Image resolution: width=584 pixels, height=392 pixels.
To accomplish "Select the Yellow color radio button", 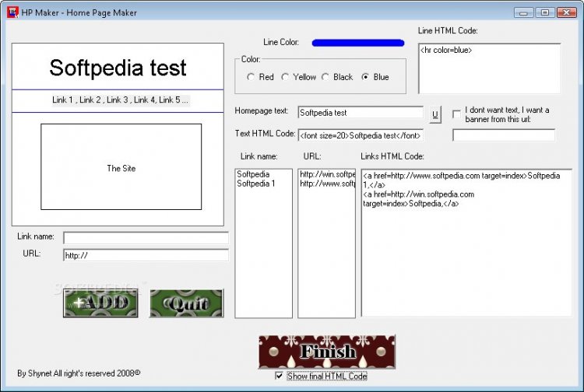I will [x=285, y=77].
